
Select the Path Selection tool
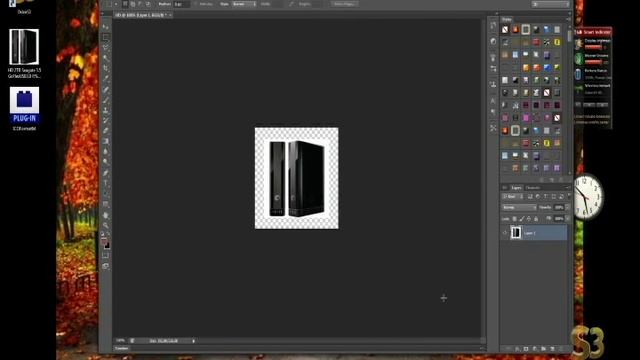(x=106, y=193)
